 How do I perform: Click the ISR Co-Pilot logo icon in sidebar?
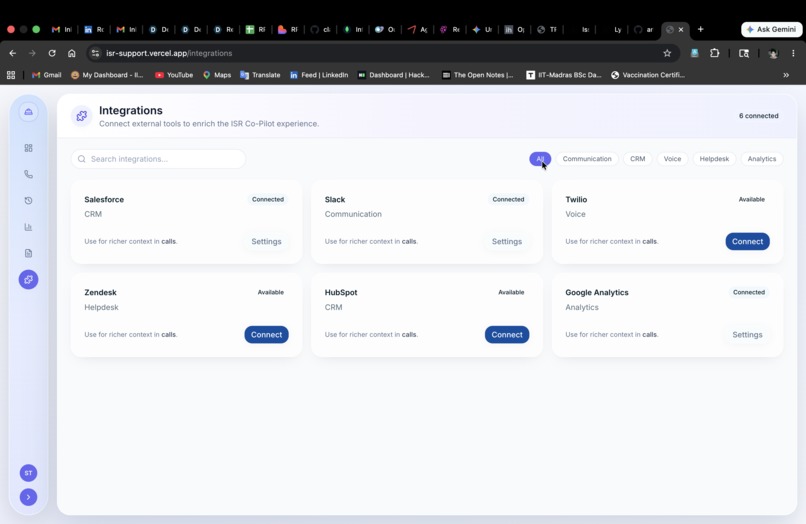pyautogui.click(x=28, y=112)
